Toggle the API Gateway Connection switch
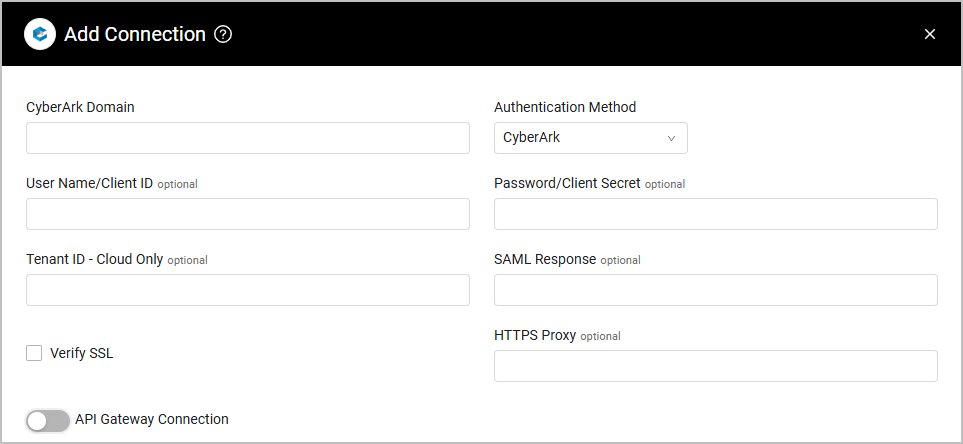Screen dimensions: 963x444 point(48,421)
